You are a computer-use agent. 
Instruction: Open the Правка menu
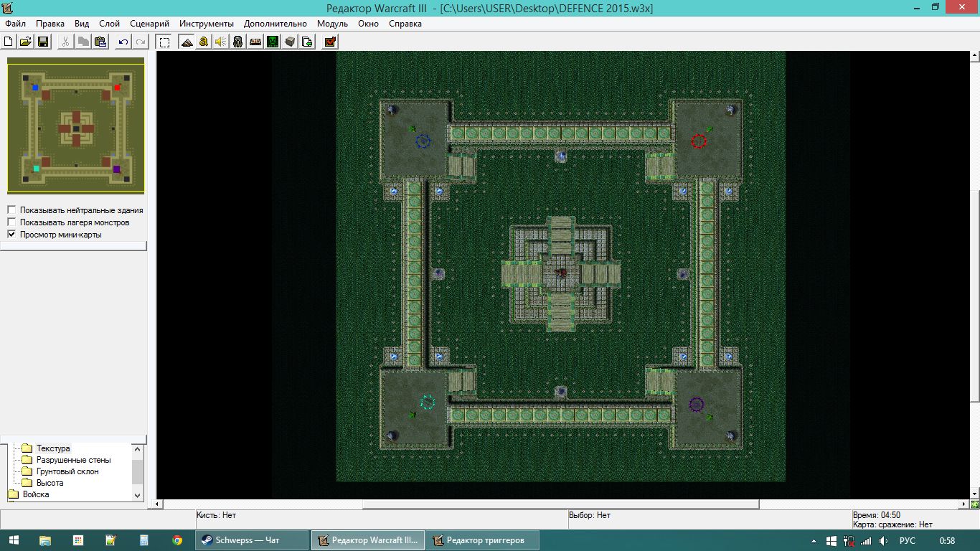click(50, 24)
